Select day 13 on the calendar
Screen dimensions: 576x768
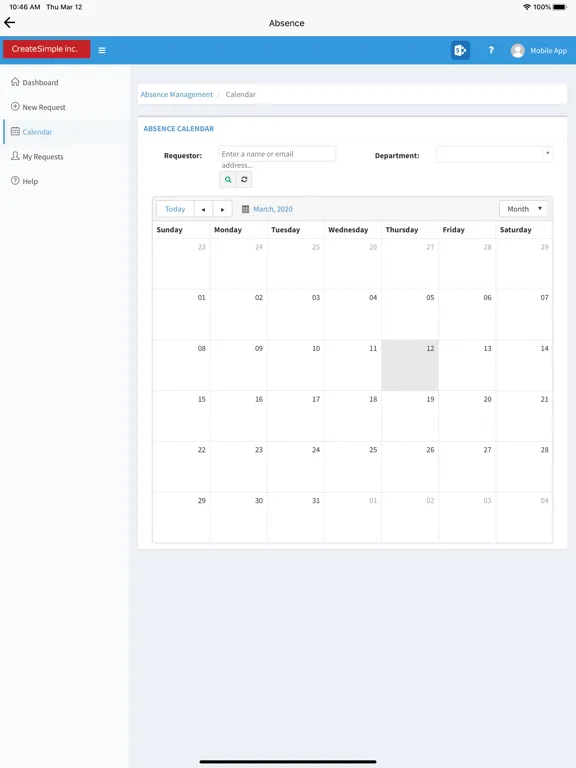click(467, 365)
